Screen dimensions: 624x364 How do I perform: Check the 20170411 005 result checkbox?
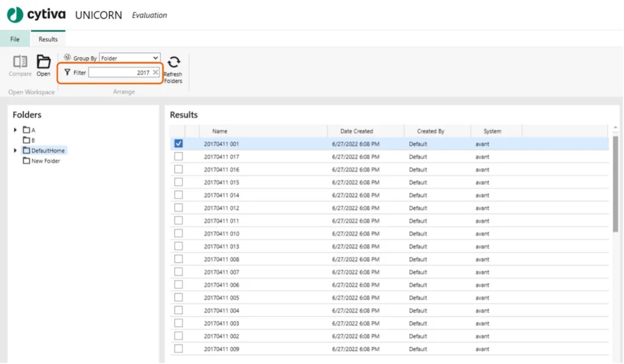[x=179, y=297]
